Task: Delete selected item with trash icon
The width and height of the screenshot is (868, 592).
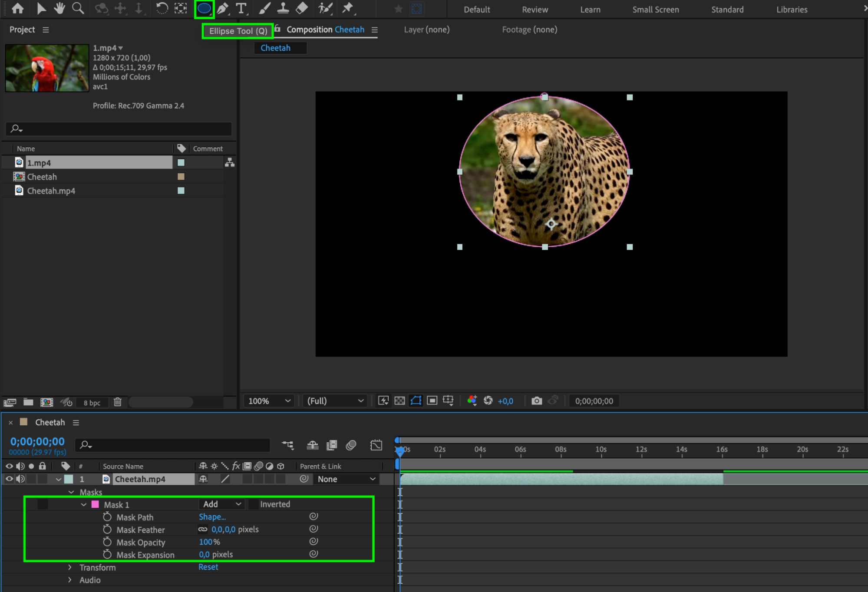Action: 118,402
